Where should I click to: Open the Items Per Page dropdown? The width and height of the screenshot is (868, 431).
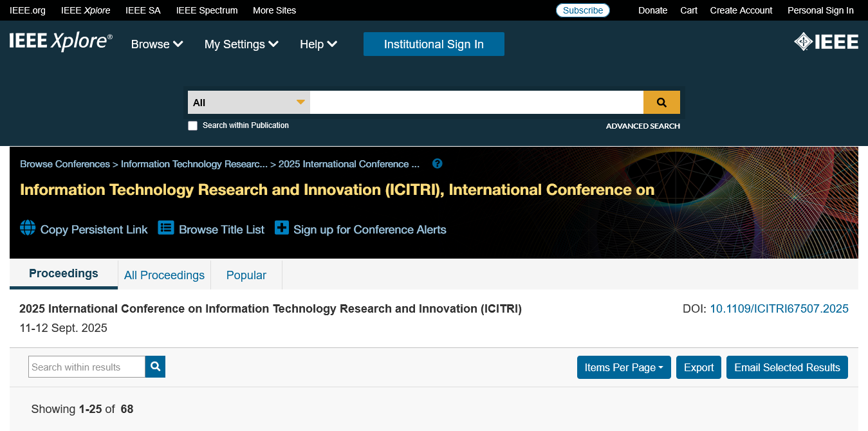(x=623, y=367)
